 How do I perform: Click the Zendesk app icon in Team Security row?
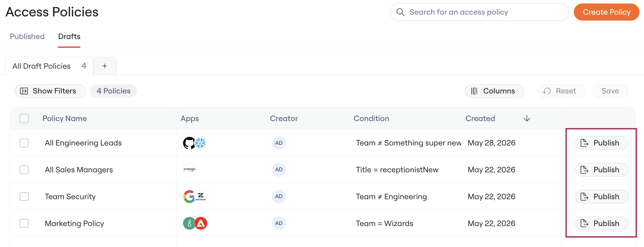pos(201,197)
